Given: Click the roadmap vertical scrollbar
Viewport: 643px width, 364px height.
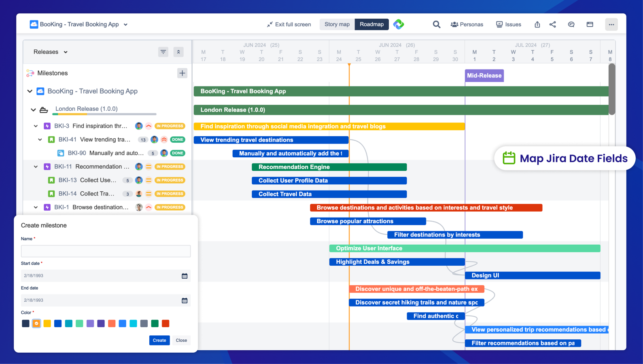Looking at the screenshot, I should coord(611,89).
